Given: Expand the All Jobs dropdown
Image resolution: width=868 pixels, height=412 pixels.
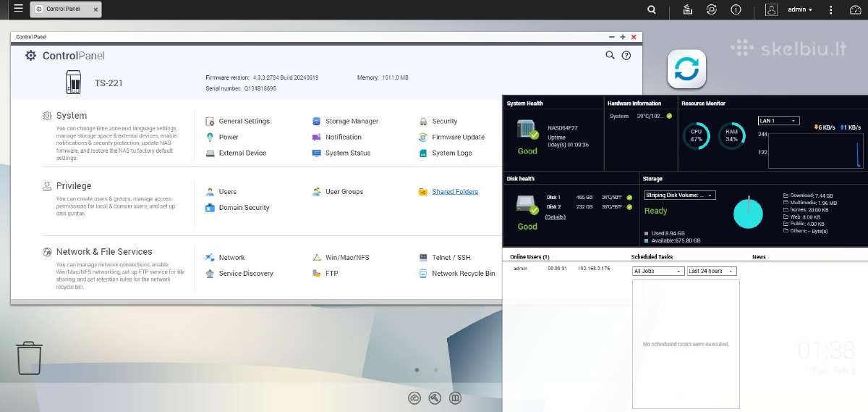Looking at the screenshot, I should pos(658,272).
